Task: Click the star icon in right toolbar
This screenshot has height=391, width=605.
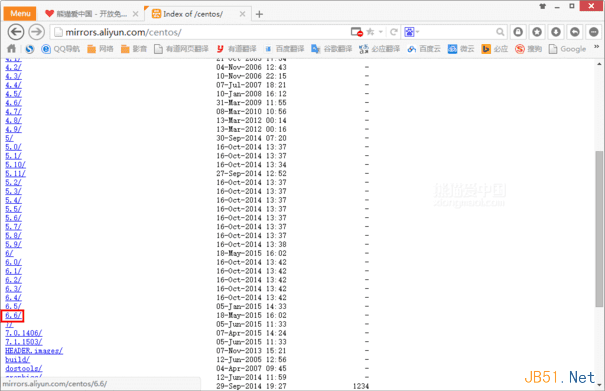Action: tap(537, 32)
